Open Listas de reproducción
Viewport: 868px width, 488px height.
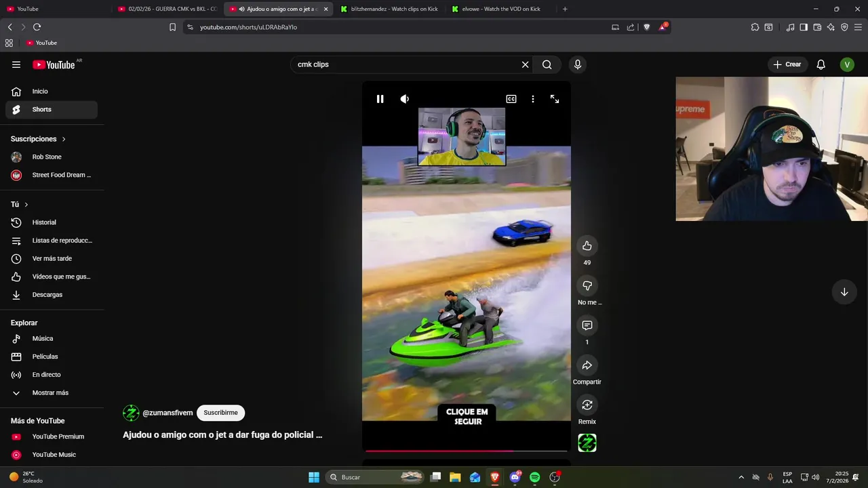52,241
